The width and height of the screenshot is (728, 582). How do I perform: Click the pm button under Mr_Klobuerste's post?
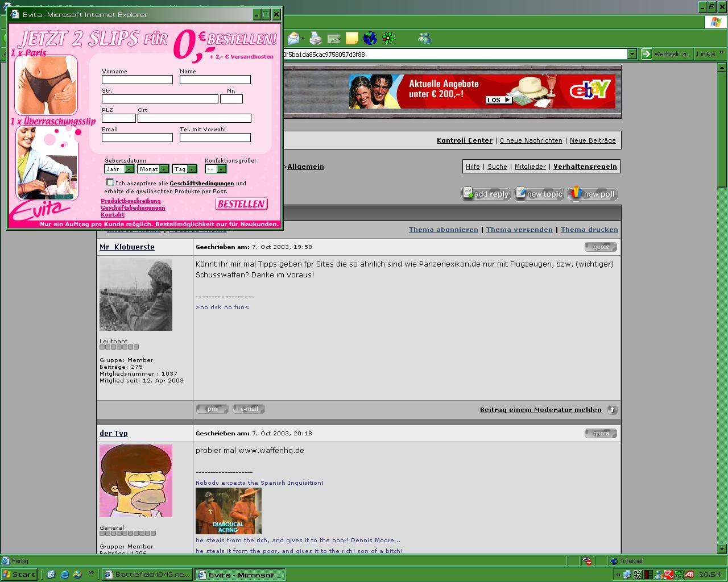212,409
